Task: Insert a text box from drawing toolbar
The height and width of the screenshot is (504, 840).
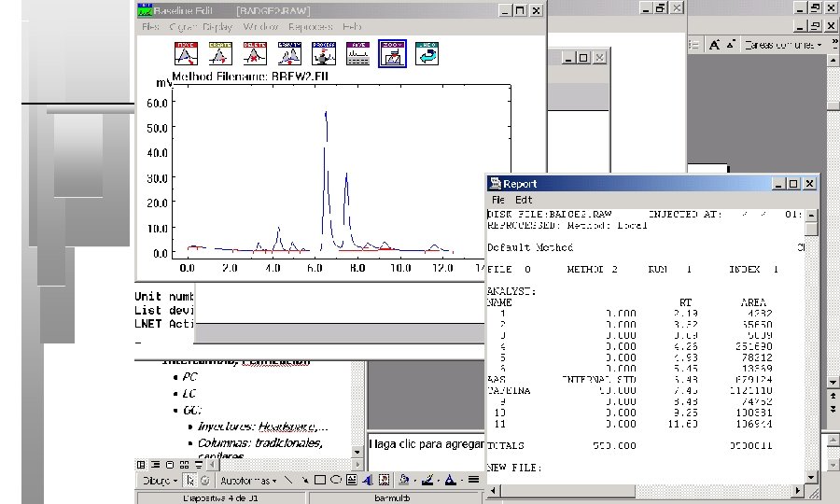Action: pos(352,480)
